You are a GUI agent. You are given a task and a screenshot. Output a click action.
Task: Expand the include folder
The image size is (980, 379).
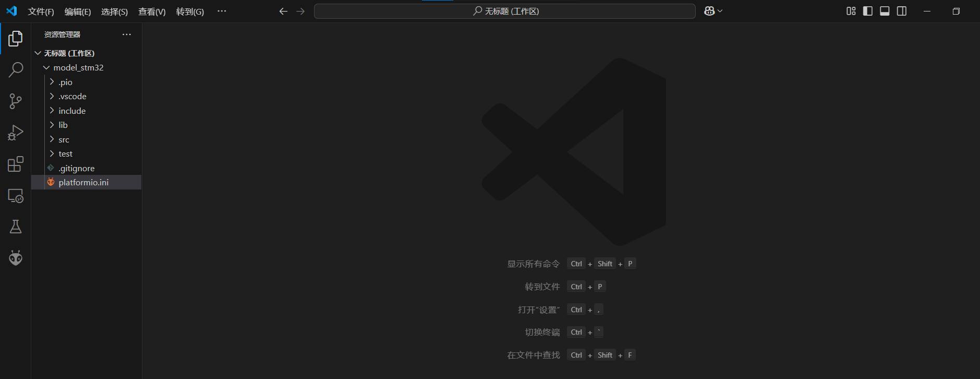[87, 111]
